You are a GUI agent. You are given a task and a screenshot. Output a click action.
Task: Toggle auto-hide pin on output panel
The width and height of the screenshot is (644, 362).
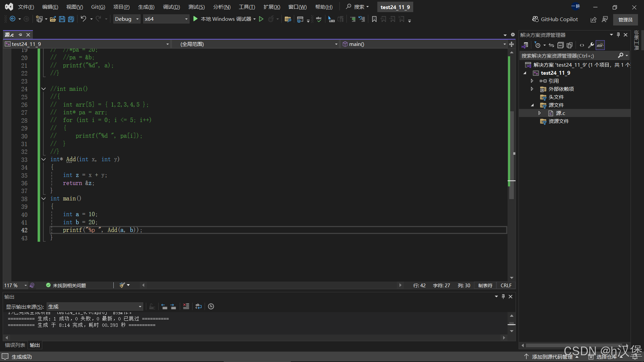(503, 297)
